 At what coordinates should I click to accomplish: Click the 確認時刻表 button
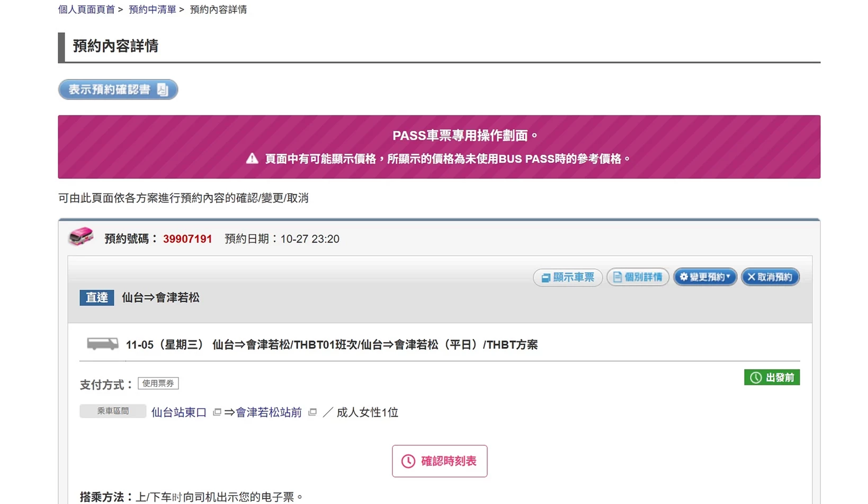click(440, 461)
